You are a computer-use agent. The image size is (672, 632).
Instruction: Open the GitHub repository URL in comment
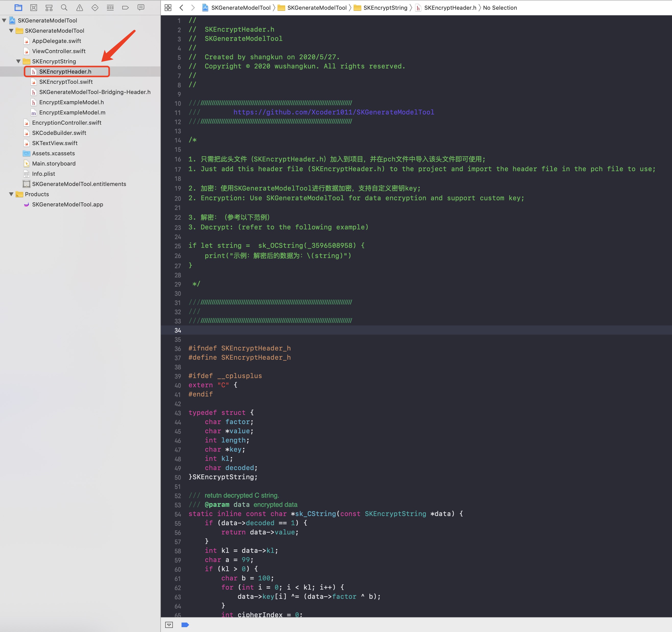click(334, 112)
